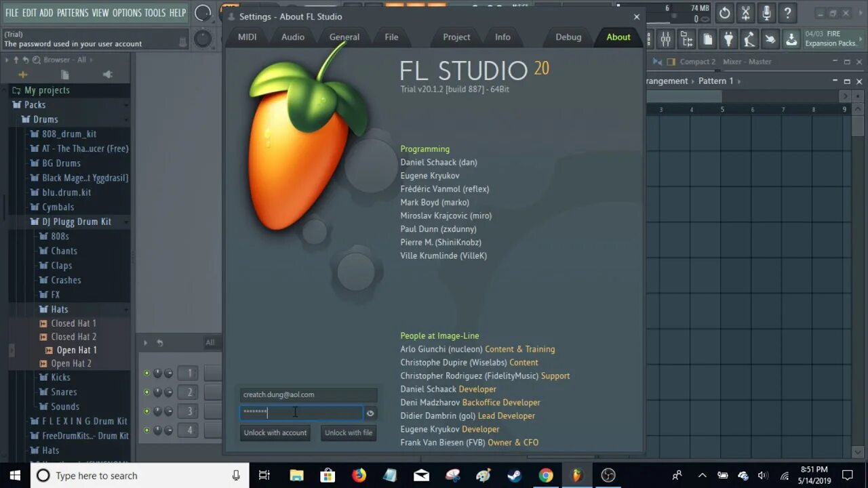Select the Browser current project files icon
Image resolution: width=868 pixels, height=488 pixels.
65,75
